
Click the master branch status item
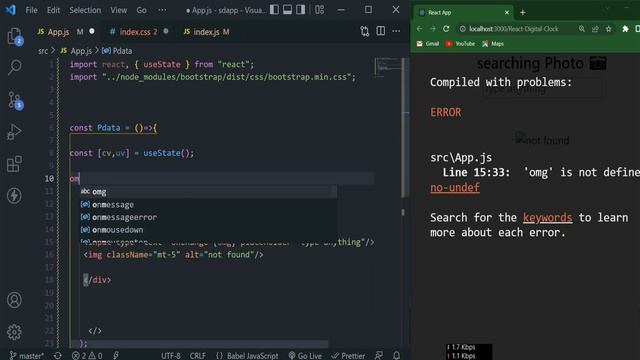tap(27, 356)
